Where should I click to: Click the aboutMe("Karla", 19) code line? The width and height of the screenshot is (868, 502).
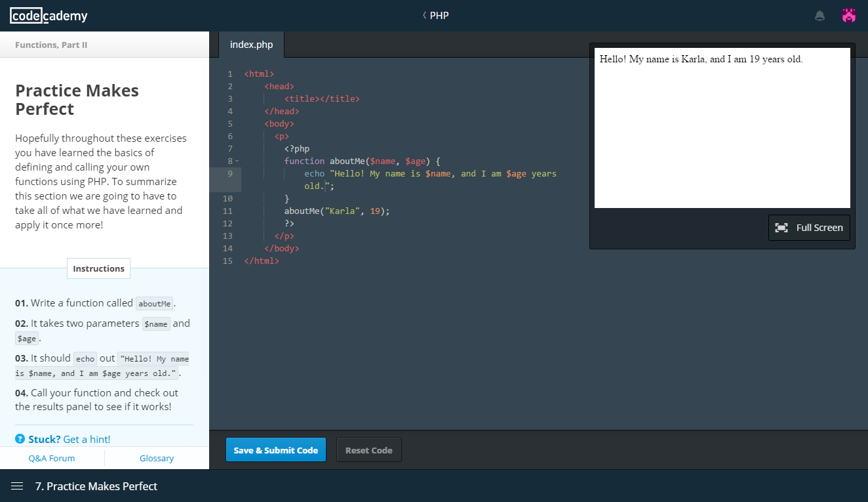point(337,211)
